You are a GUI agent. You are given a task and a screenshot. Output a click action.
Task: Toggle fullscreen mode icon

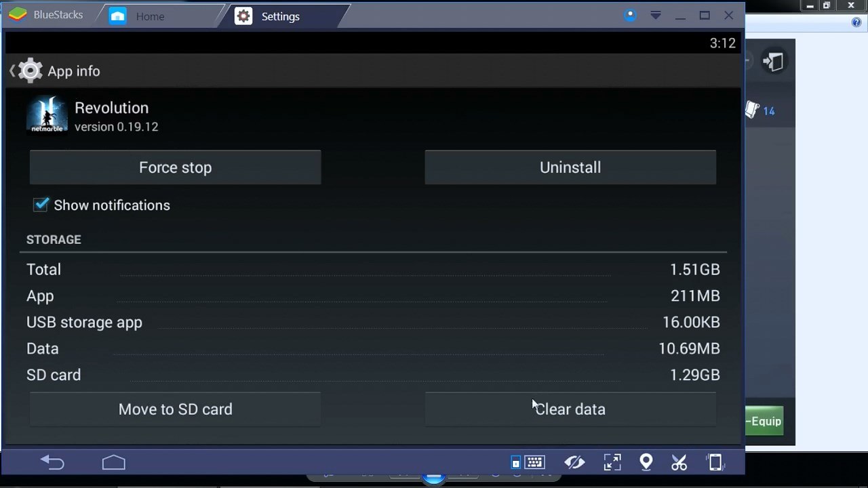point(612,462)
